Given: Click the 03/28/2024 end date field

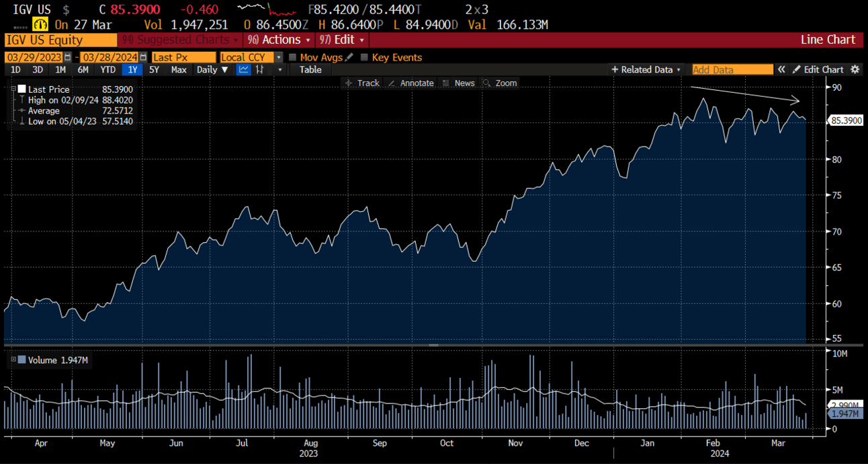Looking at the screenshot, I should tap(110, 58).
